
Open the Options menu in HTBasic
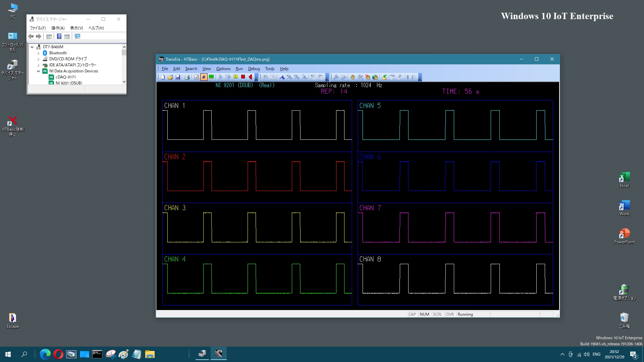click(223, 69)
